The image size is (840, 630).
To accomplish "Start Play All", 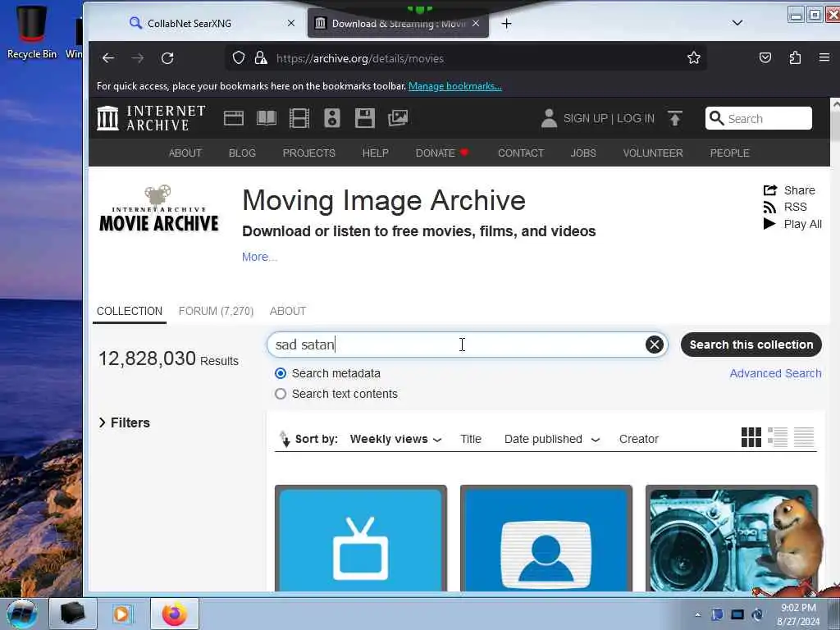I will tap(792, 224).
